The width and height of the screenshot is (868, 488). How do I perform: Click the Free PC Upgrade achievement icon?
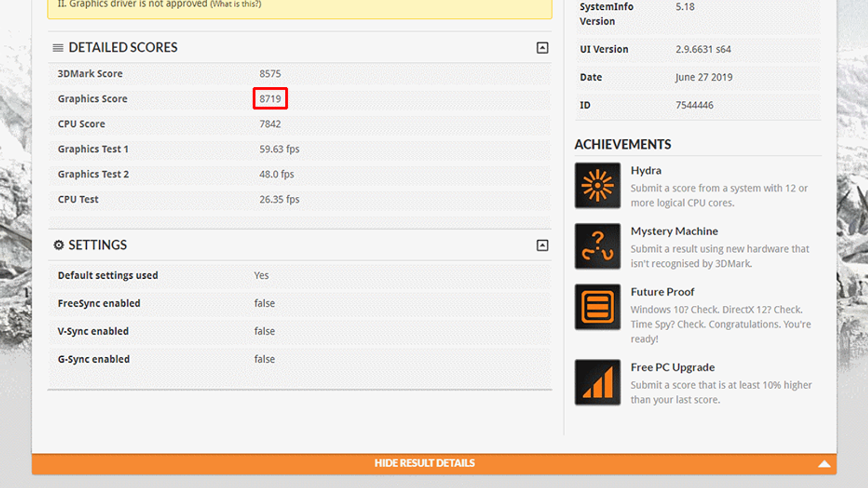(x=597, y=382)
